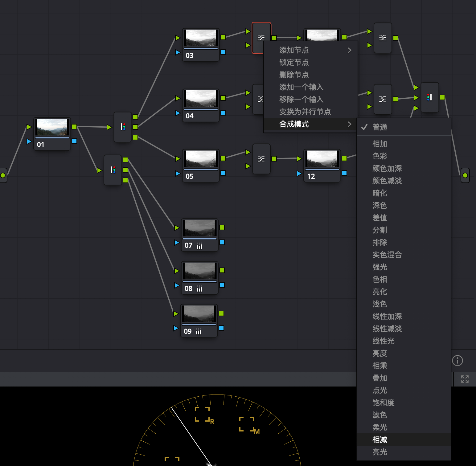The height and width of the screenshot is (466, 476).
Task: Click the expand viewer icon at bottom right
Action: (465, 379)
